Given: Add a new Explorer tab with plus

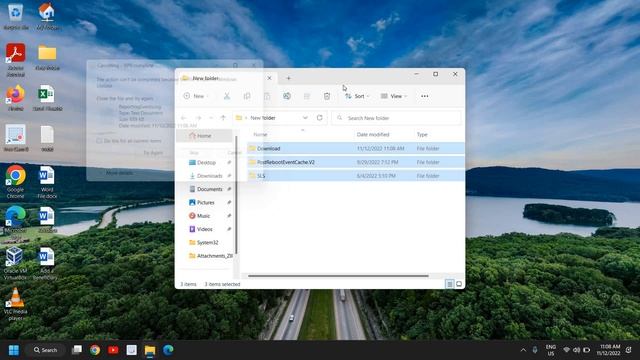Looking at the screenshot, I should tap(289, 78).
